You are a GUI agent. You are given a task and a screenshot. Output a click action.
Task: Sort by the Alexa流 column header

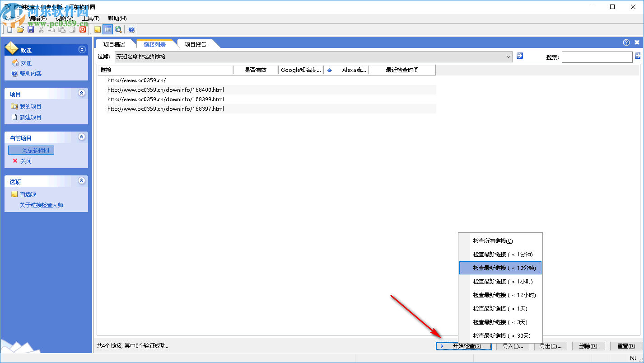346,70
